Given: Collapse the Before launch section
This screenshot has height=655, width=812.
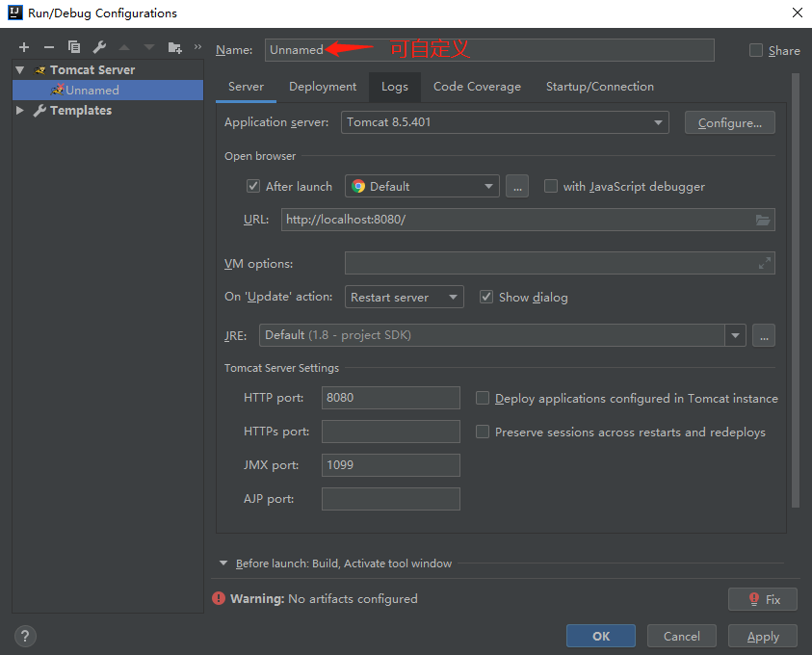Looking at the screenshot, I should [223, 563].
